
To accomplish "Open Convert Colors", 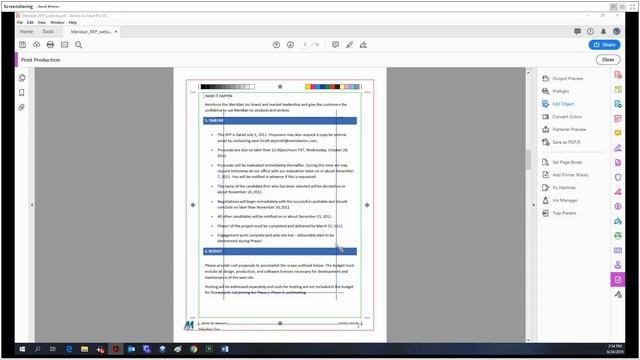I will tap(562, 117).
